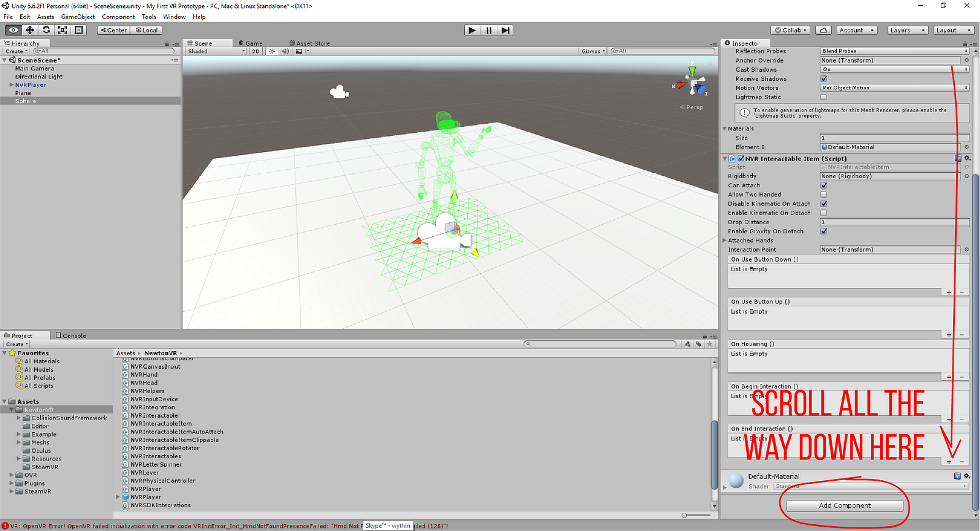Add entry to On Use Button Down list
Image resolution: width=980 pixels, height=531 pixels.
click(949, 292)
